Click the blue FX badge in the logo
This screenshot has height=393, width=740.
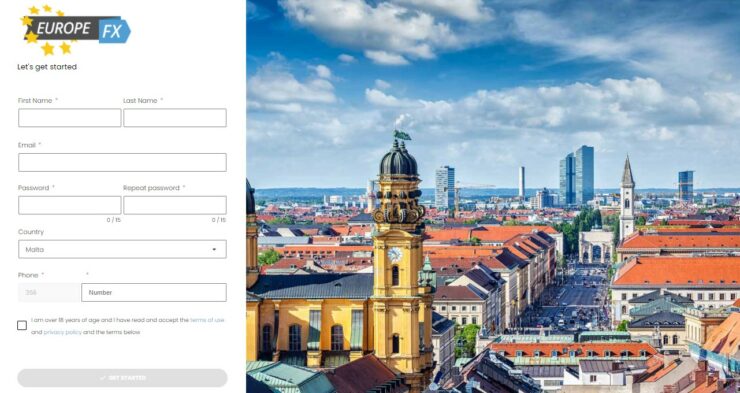click(115, 31)
